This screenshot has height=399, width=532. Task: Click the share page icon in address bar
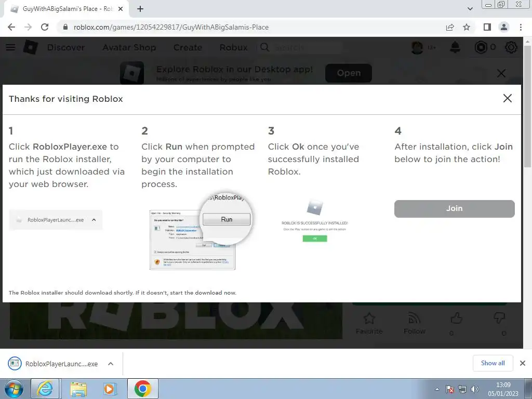coord(450,27)
